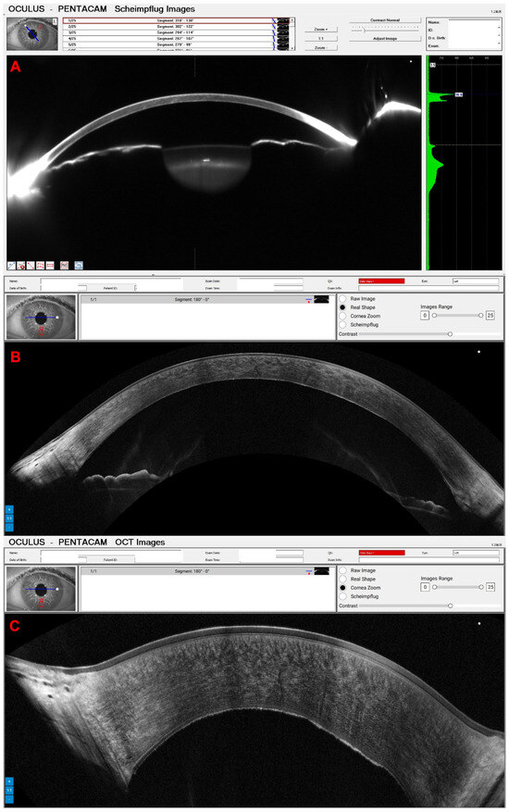Click the segment list scrollbar down arrow at top
The height and width of the screenshot is (812, 509).
point(292,47)
